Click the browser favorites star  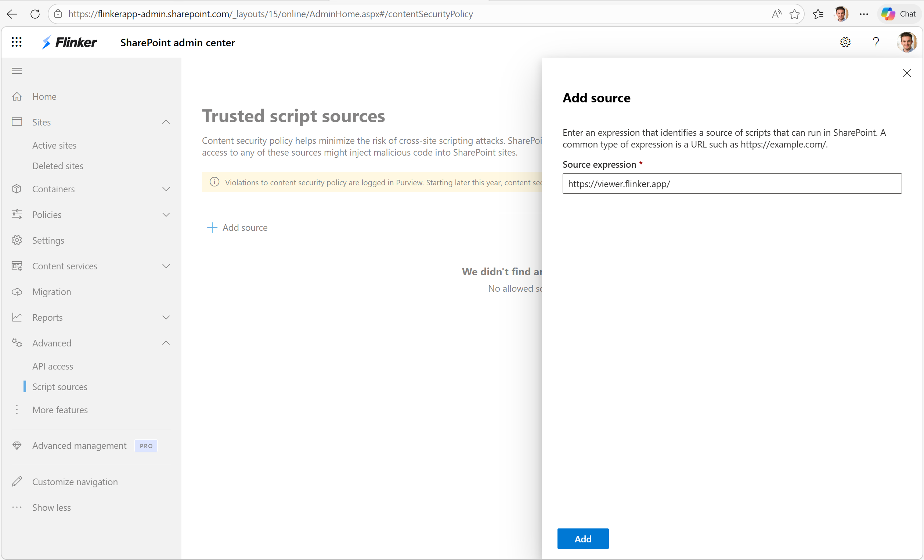click(x=794, y=14)
